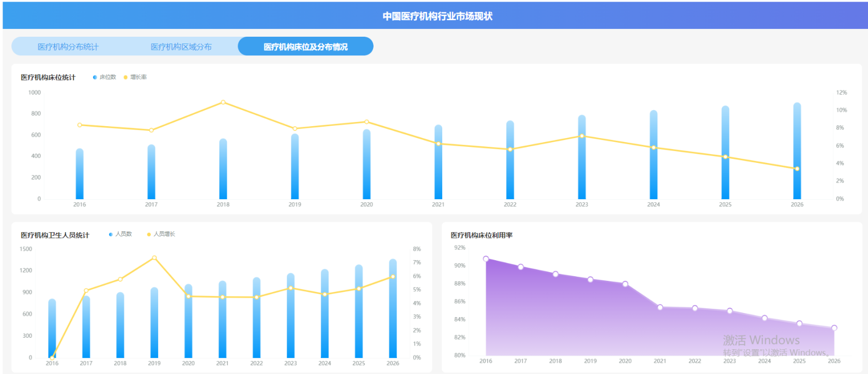This screenshot has width=868, height=374.
Task: Click the 2026 staff count bar
Action: [393, 308]
